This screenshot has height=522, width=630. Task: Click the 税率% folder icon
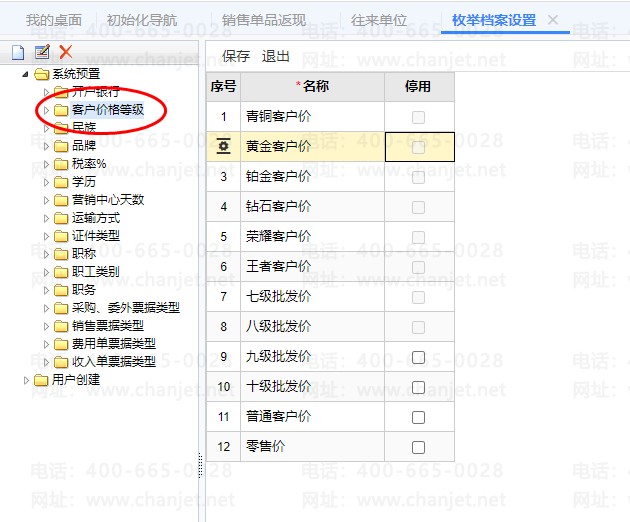[61, 164]
